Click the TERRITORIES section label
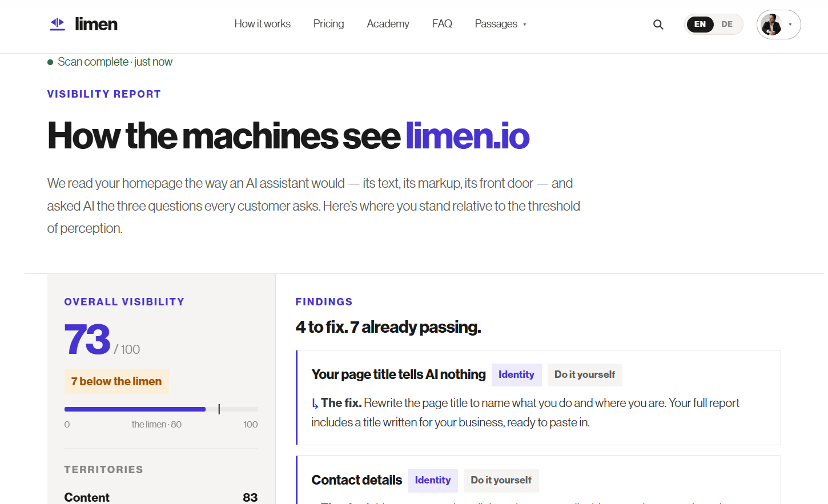Image resolution: width=828 pixels, height=504 pixels. click(x=104, y=470)
